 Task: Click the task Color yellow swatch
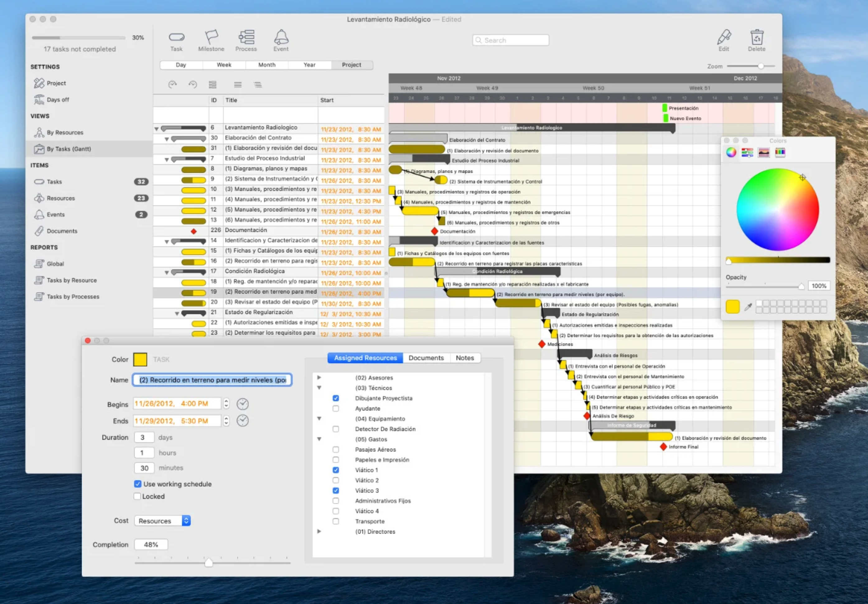coord(140,360)
